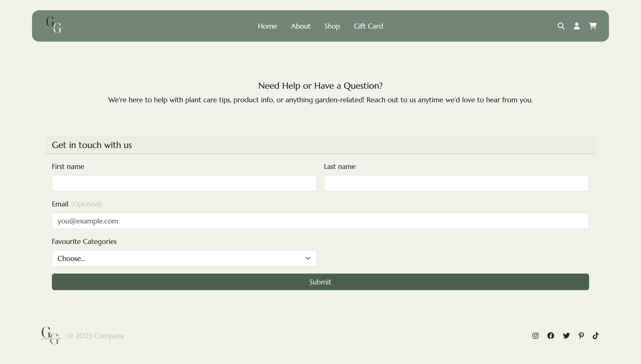Image resolution: width=641 pixels, height=364 pixels.
Task: Open the Favourite Categories dropdown
Action: 184,258
